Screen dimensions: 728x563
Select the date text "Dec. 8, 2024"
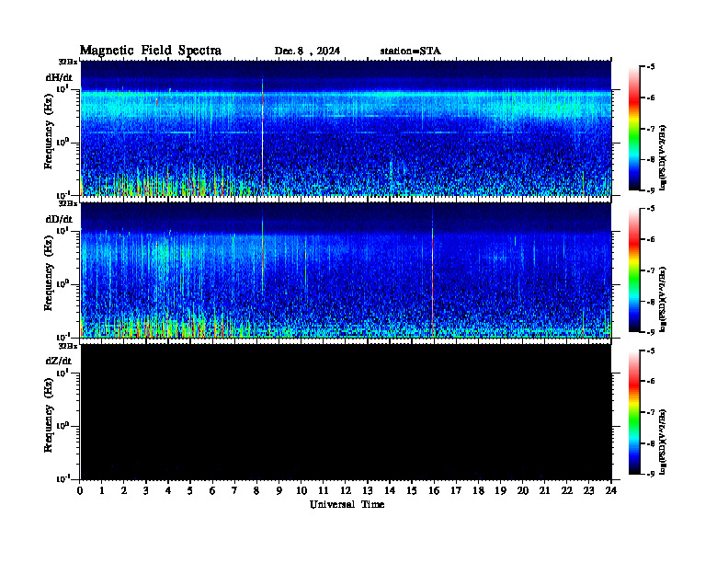(x=307, y=52)
